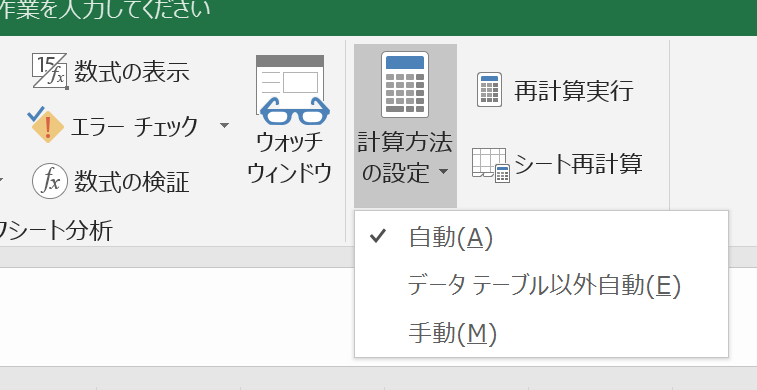Click the ウォッチ ウィンドウ text label
Image resolution: width=757 pixels, height=390 pixels.
point(289,157)
